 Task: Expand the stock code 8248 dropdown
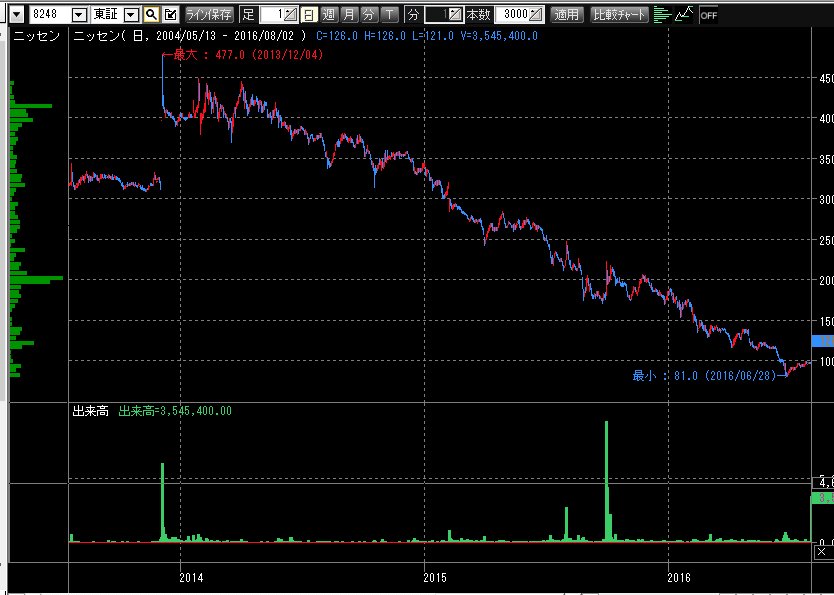[79, 15]
